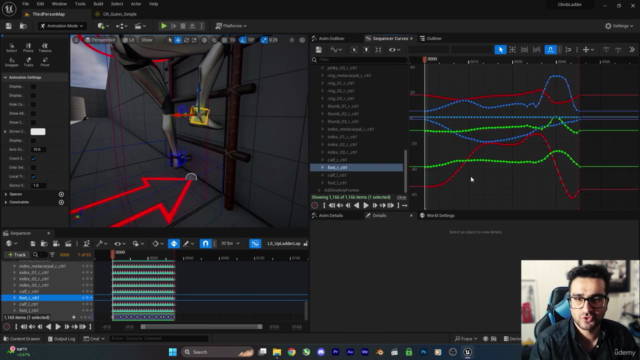Click the Sequencer save icon
Image resolution: width=640 pixels, height=360 pixels.
(x=33, y=244)
